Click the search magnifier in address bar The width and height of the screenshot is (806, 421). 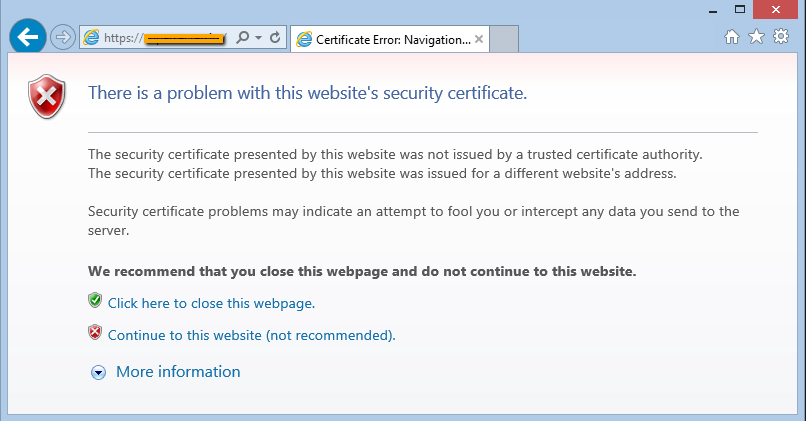(x=242, y=38)
